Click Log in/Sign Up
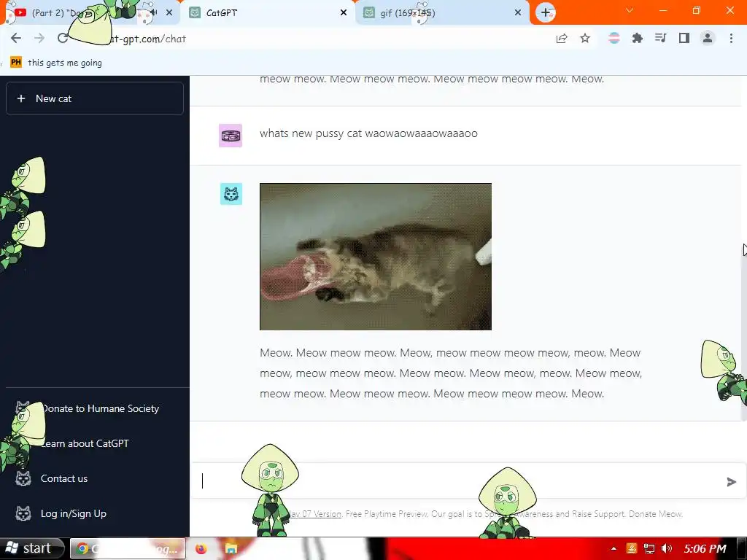This screenshot has width=747, height=560. tap(74, 514)
